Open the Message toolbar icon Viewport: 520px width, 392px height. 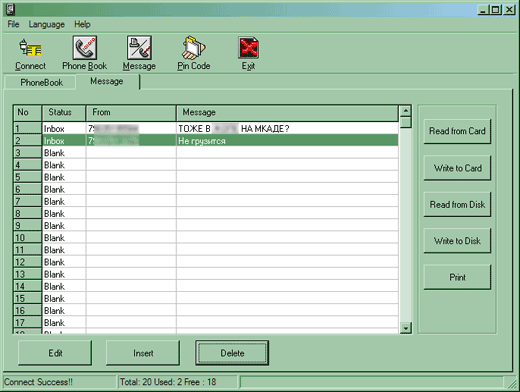coord(139,48)
